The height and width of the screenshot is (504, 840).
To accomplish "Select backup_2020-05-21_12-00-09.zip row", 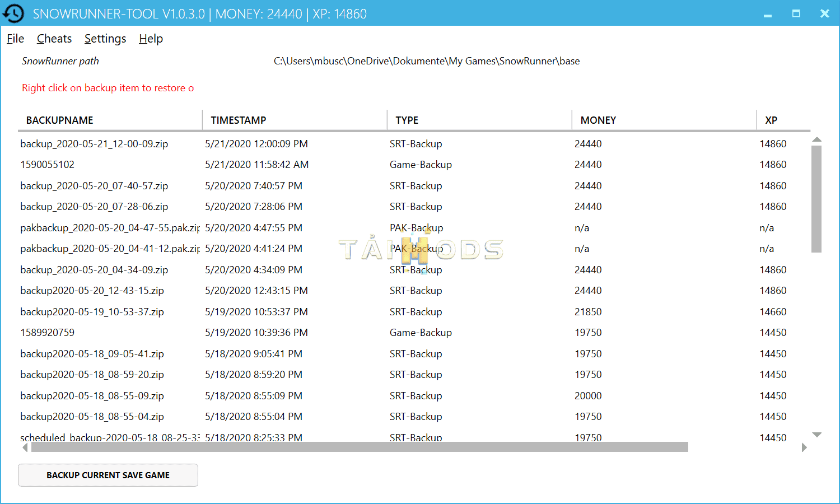I will pyautogui.click(x=414, y=144).
